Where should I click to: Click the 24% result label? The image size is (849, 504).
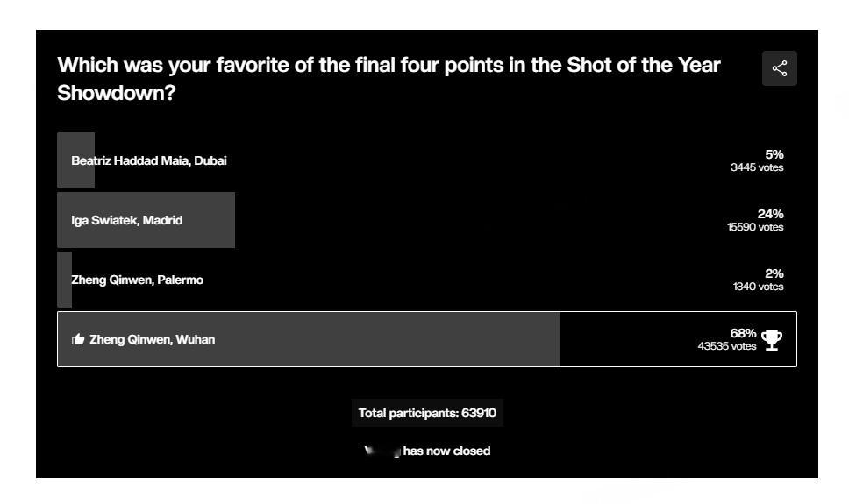(770, 214)
